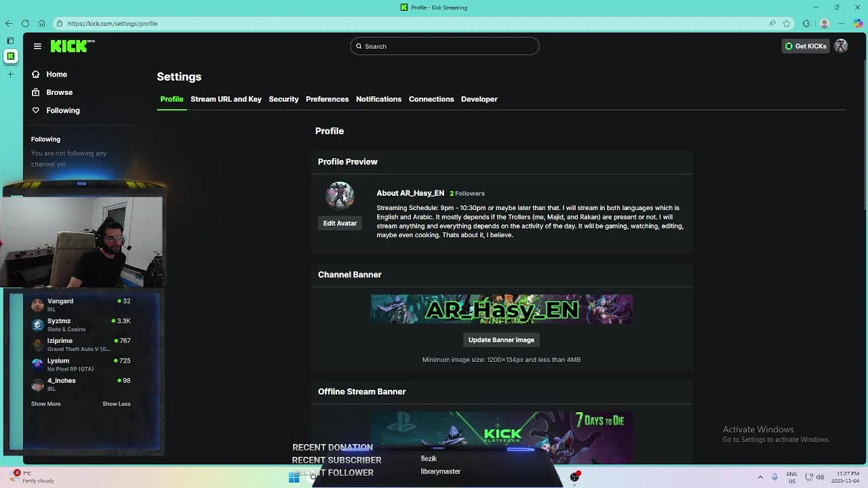Add page to favorites star icon

(x=787, y=23)
